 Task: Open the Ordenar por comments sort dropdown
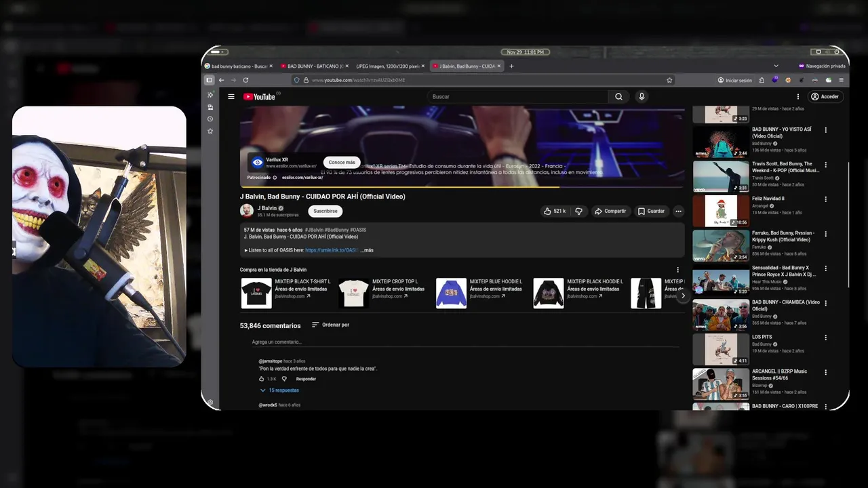click(x=330, y=325)
